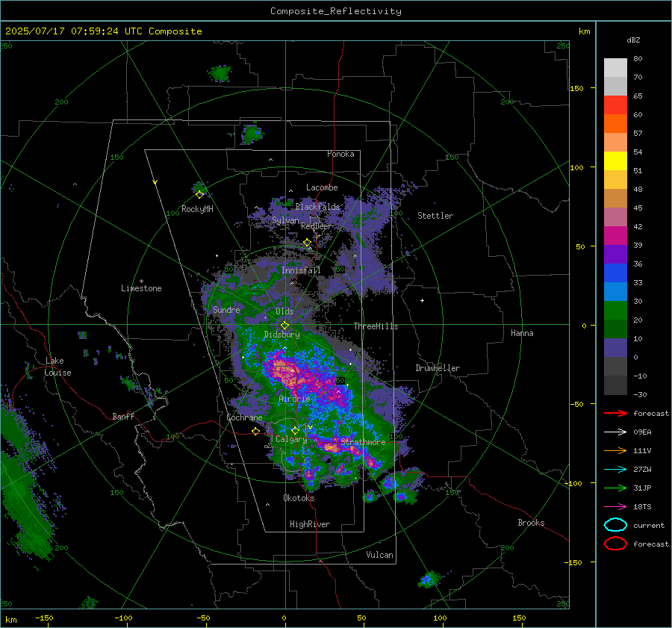
Task: Click the Banff label
Action: [x=123, y=417]
